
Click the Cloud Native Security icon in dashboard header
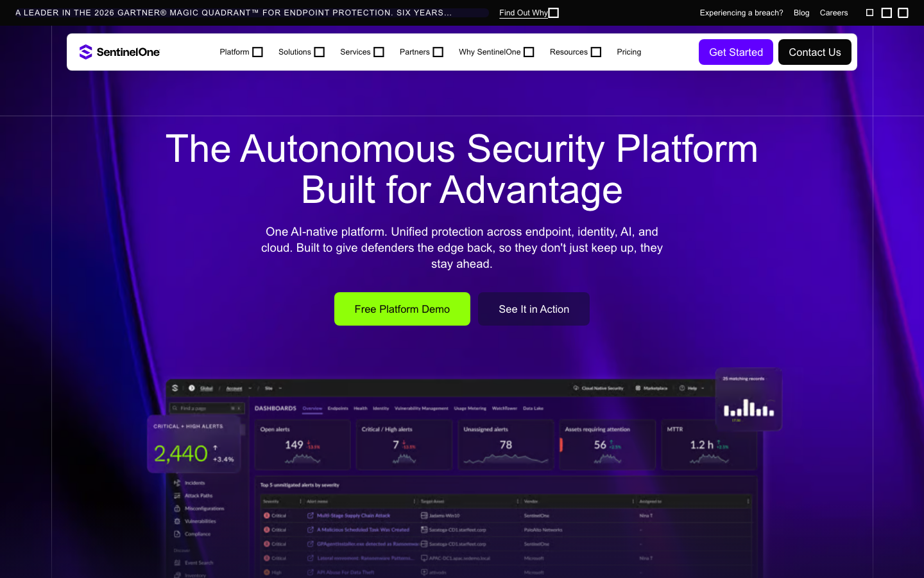[576, 389]
